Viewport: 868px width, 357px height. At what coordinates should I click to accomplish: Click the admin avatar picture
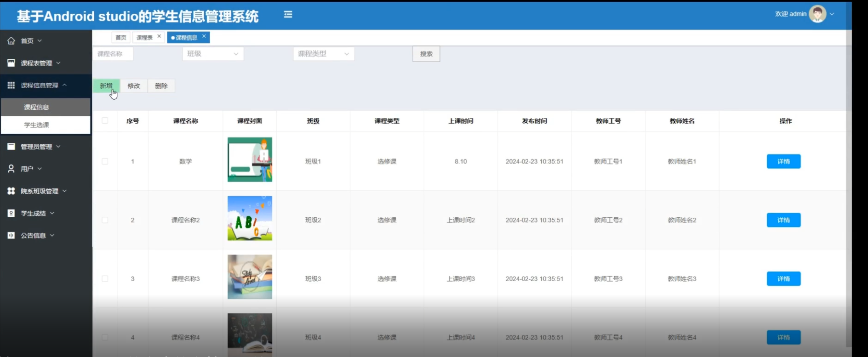click(817, 14)
